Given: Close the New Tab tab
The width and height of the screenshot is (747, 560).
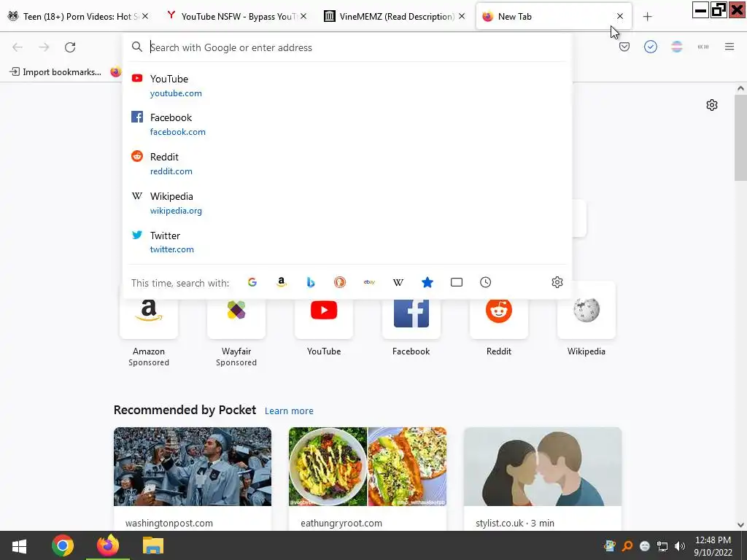Looking at the screenshot, I should [620, 16].
